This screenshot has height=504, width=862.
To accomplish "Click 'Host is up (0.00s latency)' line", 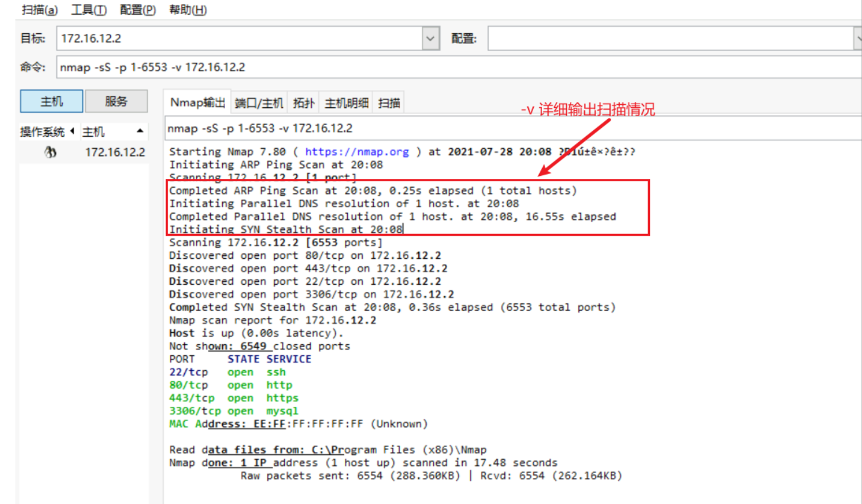I will pos(256,333).
